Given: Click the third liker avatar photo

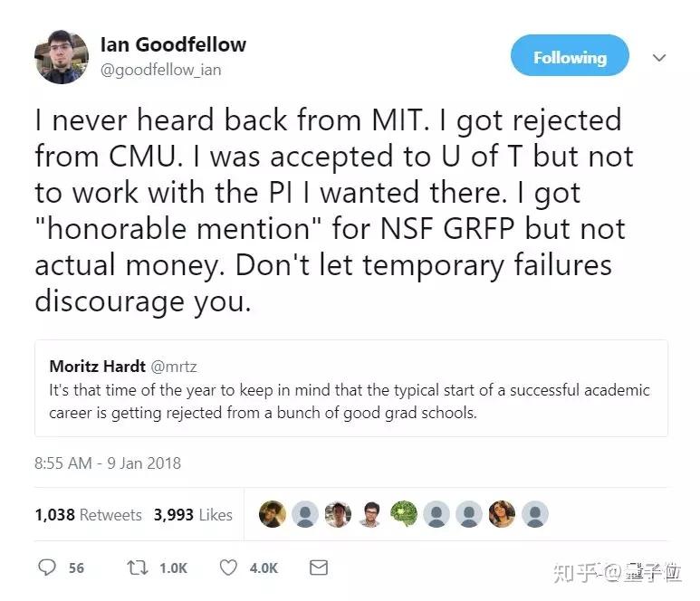Looking at the screenshot, I should click(x=338, y=514).
